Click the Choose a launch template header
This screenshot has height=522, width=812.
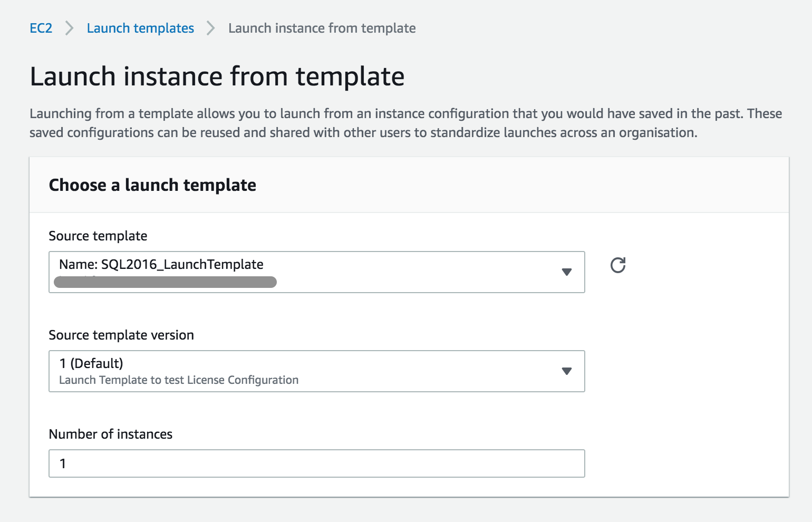(x=152, y=185)
